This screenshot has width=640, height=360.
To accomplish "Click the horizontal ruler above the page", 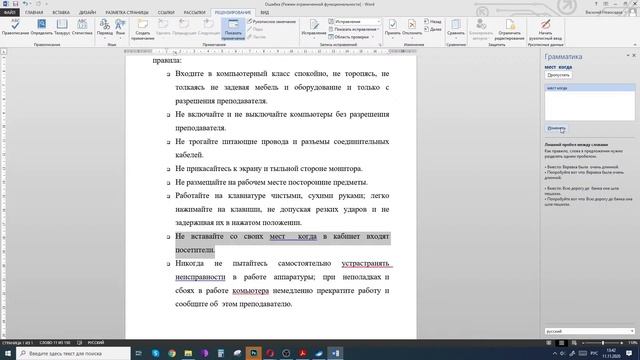I will pos(270,51).
